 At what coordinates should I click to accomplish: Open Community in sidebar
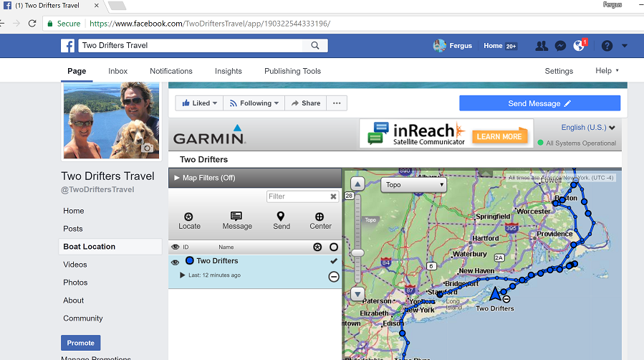(83, 318)
